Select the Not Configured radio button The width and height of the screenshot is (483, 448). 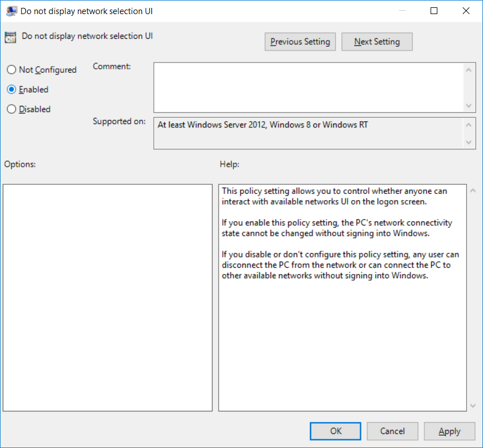(11, 70)
